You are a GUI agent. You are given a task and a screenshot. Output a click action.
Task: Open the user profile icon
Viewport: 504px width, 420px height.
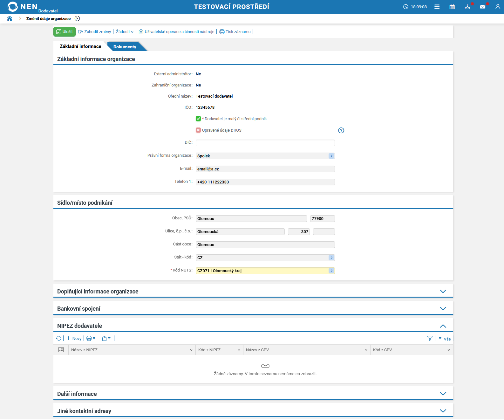tap(498, 7)
